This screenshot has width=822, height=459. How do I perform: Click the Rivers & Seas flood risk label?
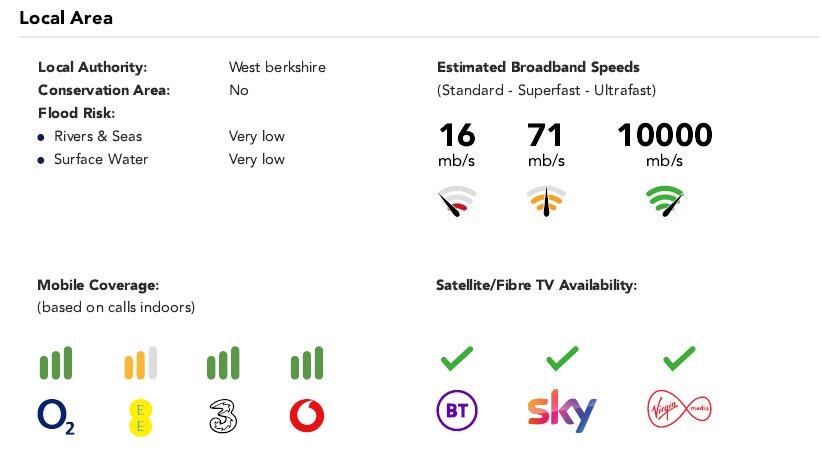point(98,136)
